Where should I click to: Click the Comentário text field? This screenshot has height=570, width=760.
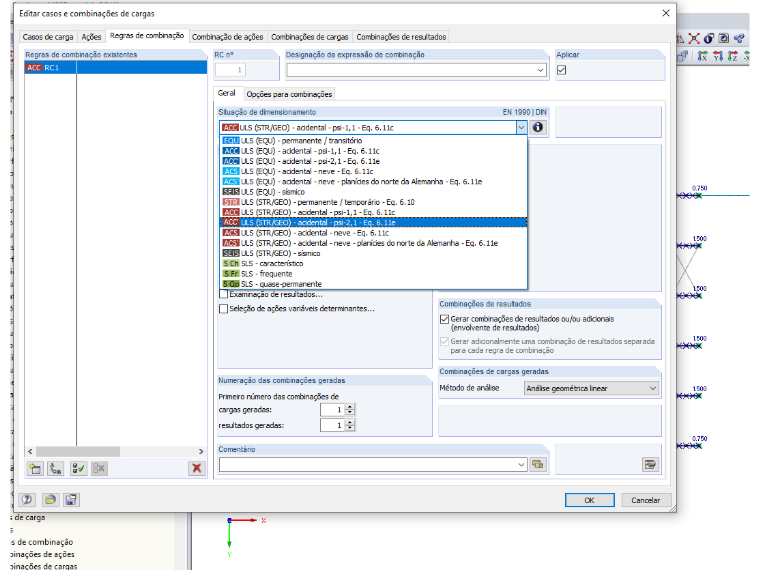tap(367, 464)
